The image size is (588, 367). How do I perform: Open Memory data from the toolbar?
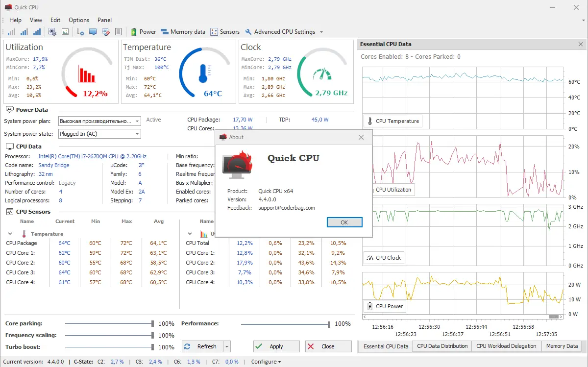tap(183, 32)
